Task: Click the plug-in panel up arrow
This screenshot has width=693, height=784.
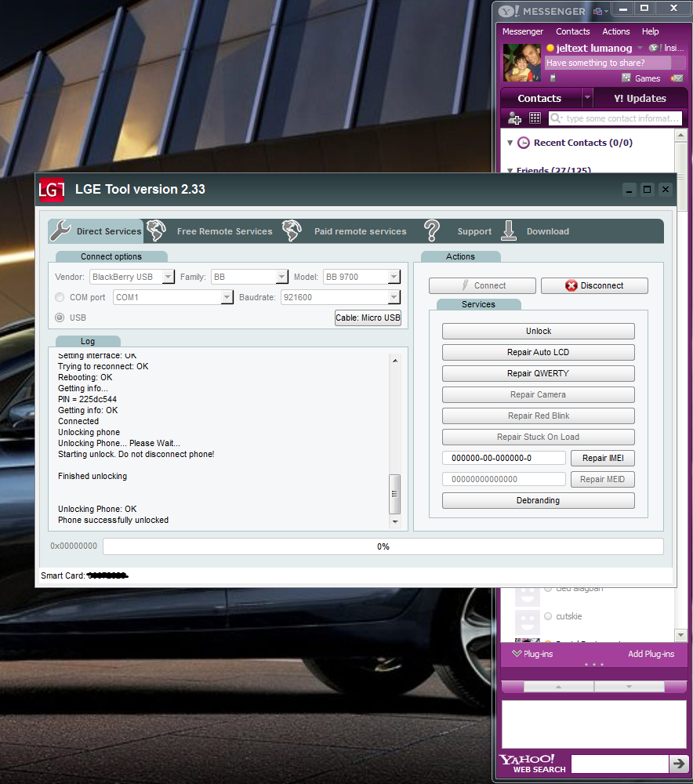Action: tap(558, 687)
